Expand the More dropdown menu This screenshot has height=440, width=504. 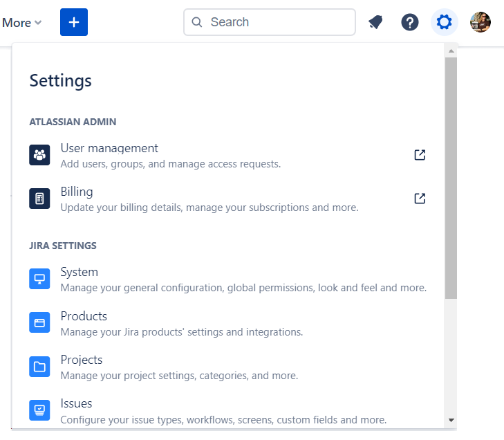coord(22,23)
